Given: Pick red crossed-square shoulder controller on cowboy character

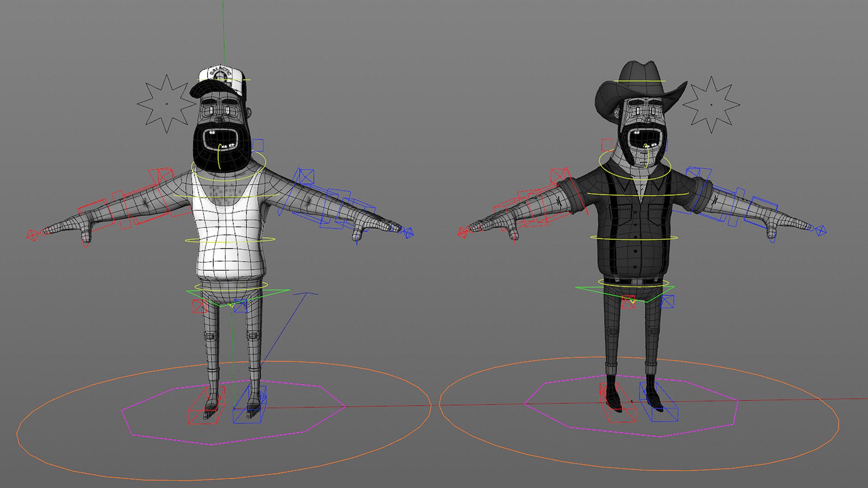Looking at the screenshot, I should coord(558,176).
